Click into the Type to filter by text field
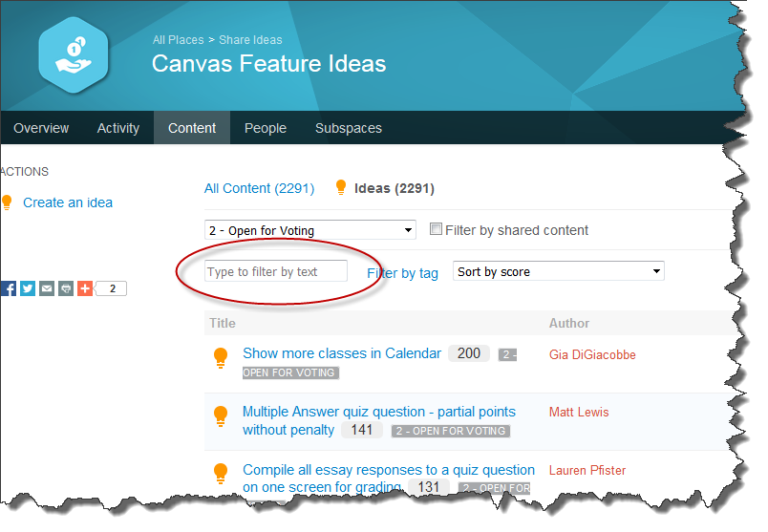Image resolution: width=768 pixels, height=532 pixels. point(276,271)
